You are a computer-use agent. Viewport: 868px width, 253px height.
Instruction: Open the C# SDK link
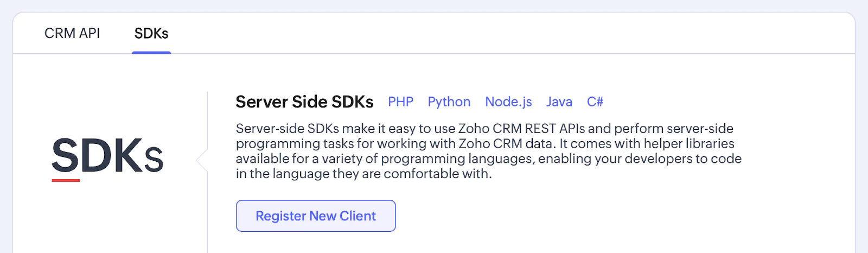tap(595, 102)
